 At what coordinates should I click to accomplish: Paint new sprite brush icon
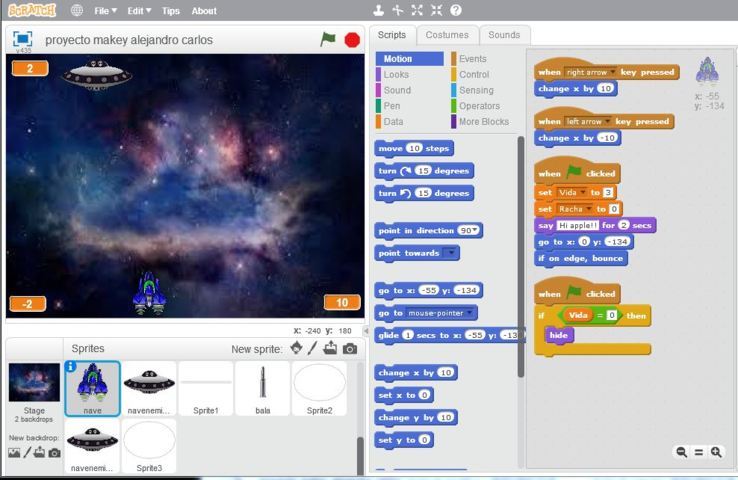pyautogui.click(x=313, y=348)
